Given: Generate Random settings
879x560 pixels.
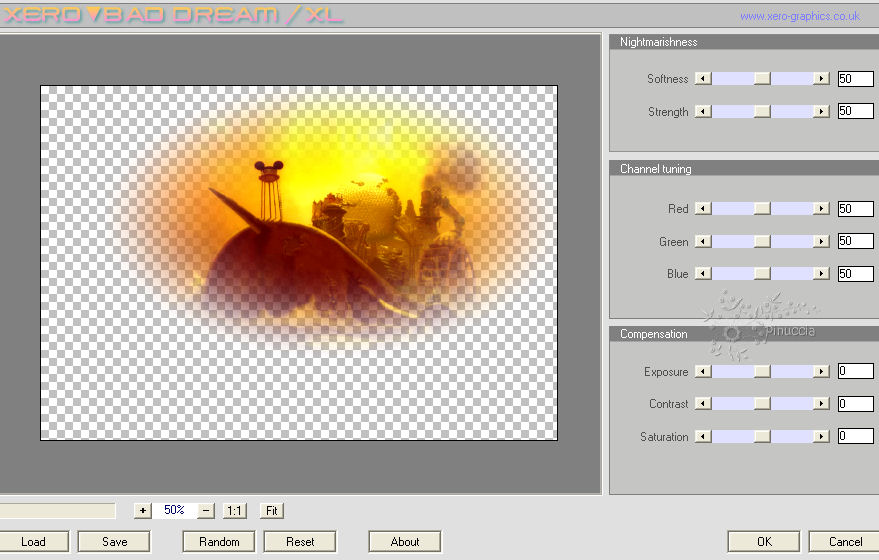Looking at the screenshot, I should pos(219,542).
